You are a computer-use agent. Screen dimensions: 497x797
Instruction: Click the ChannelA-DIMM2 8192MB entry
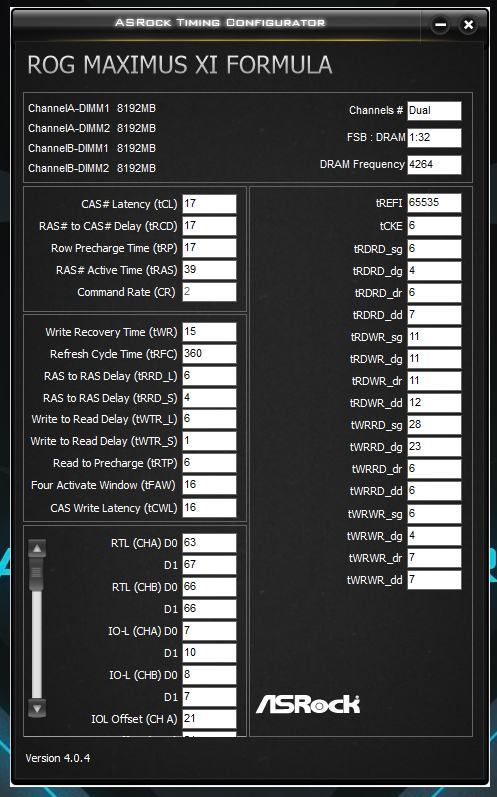[x=92, y=128]
